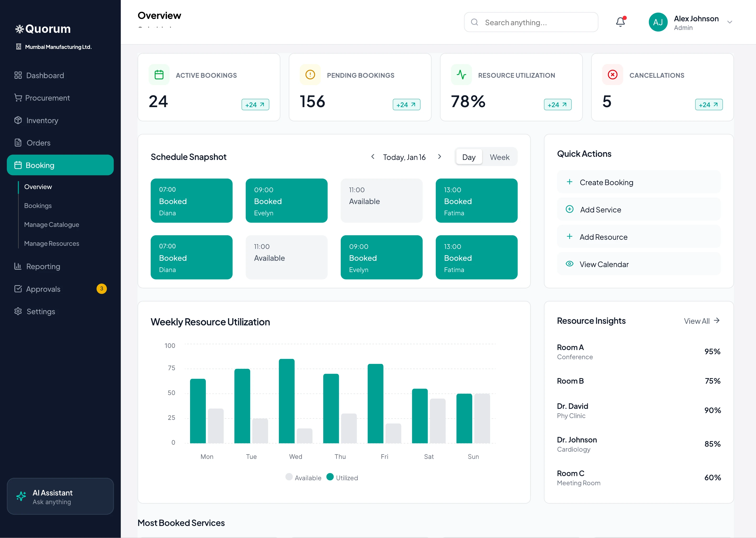Image resolution: width=756 pixels, height=538 pixels.
Task: Click the Pending Bookings alert icon
Action: pyautogui.click(x=310, y=75)
